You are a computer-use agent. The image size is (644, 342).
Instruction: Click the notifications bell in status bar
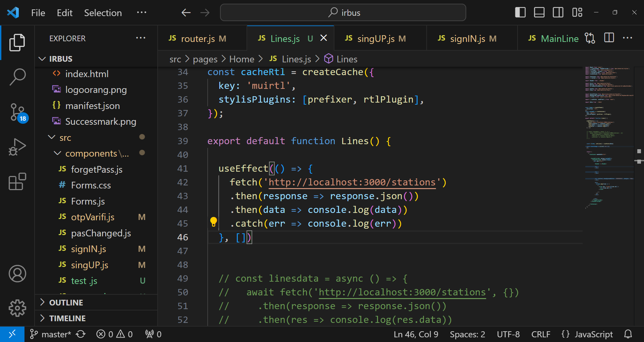(628, 334)
